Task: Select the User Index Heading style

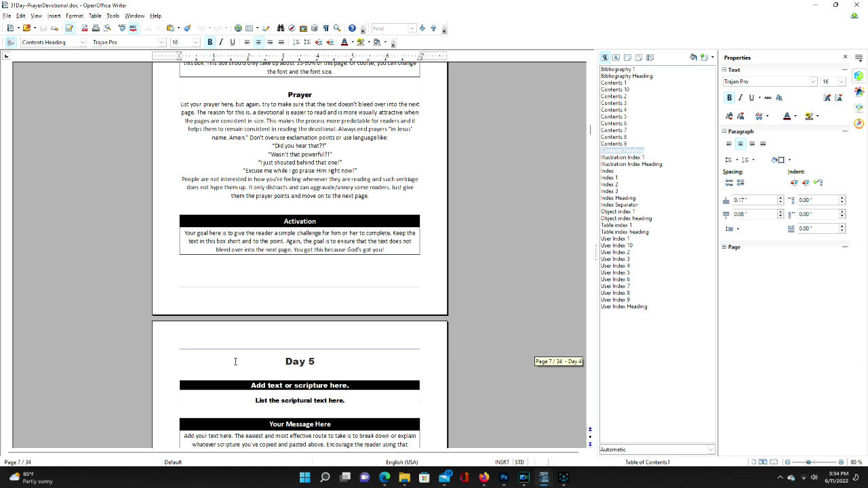Action: pyautogui.click(x=624, y=306)
